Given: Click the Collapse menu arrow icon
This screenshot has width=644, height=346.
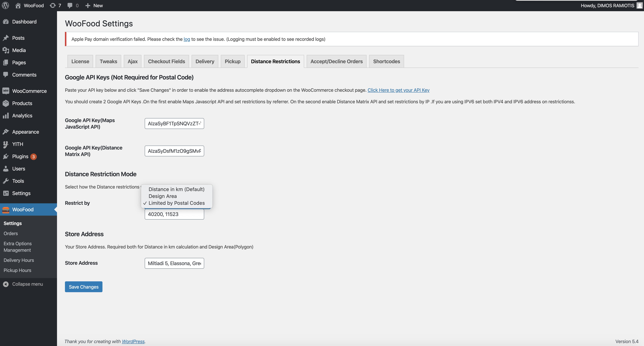Looking at the screenshot, I should pos(6,284).
